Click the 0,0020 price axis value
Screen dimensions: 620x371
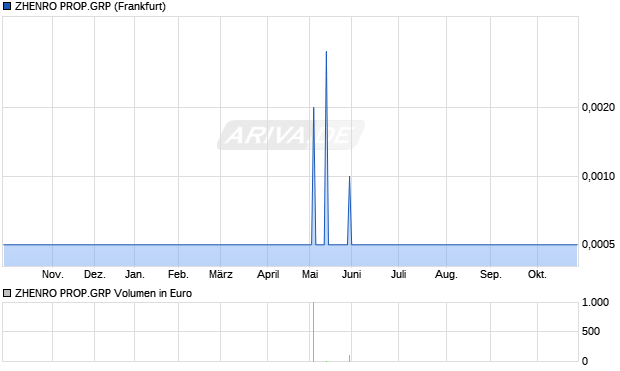598,107
